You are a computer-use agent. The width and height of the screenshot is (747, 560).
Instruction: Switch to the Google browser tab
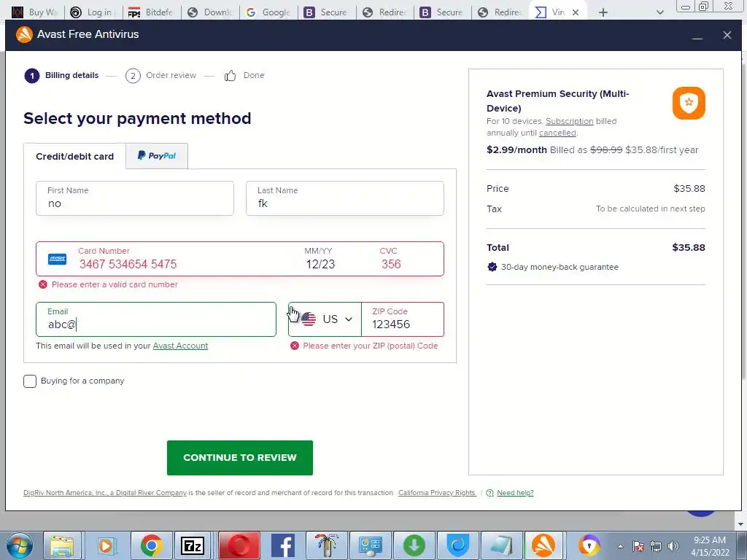268,12
